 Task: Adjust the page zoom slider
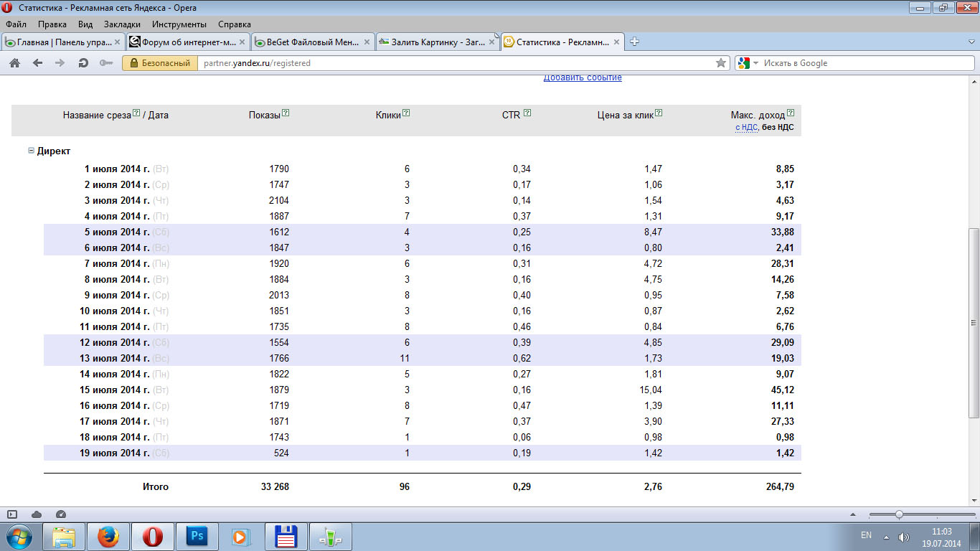(x=899, y=514)
